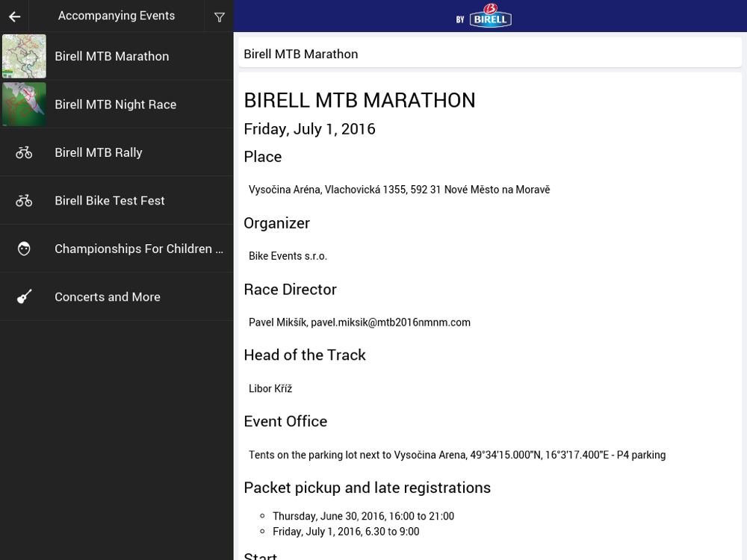
Task: Click the Organizer heading
Action: (277, 223)
